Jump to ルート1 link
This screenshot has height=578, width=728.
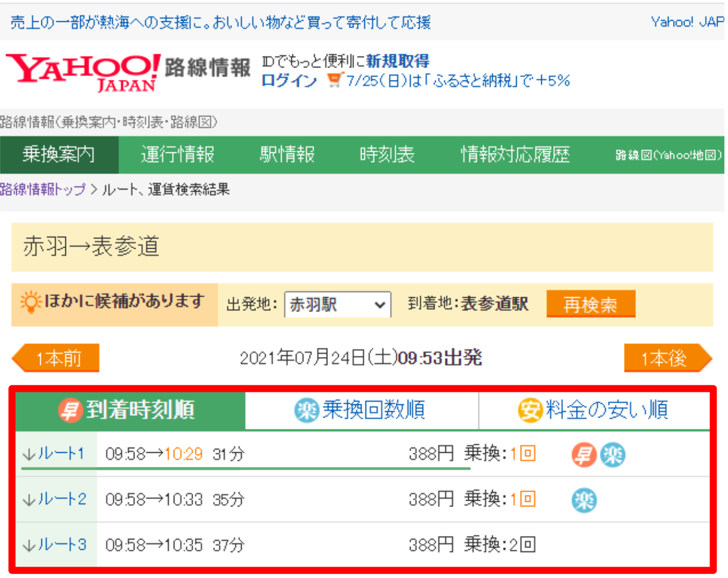pyautogui.click(x=61, y=453)
